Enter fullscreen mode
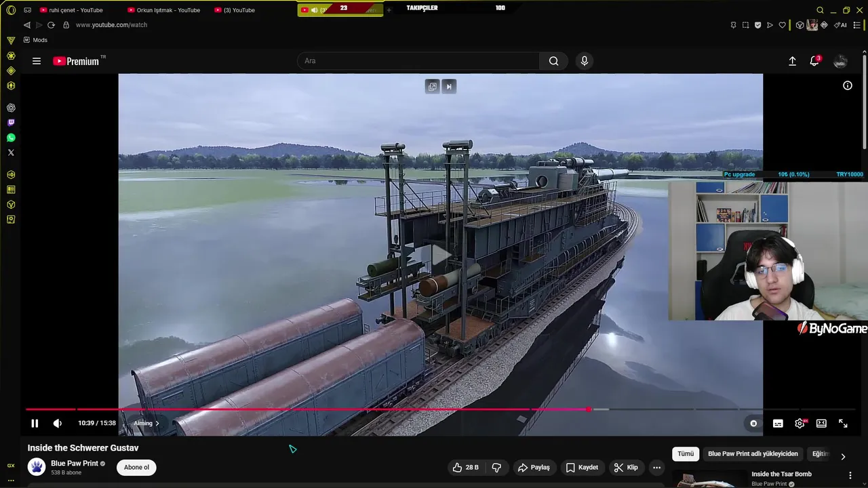The width and height of the screenshot is (868, 488). 843,423
